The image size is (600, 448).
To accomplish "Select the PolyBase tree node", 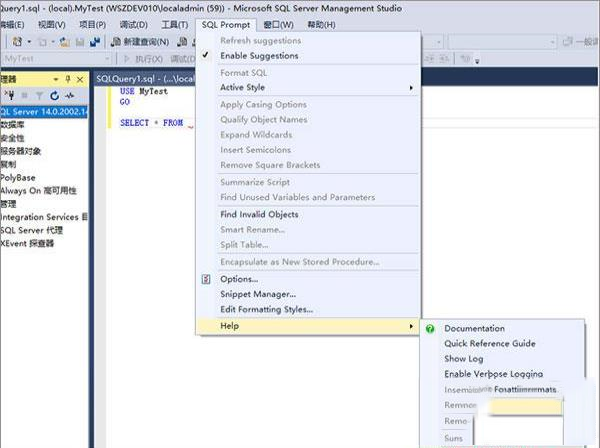I will pyautogui.click(x=18, y=178).
